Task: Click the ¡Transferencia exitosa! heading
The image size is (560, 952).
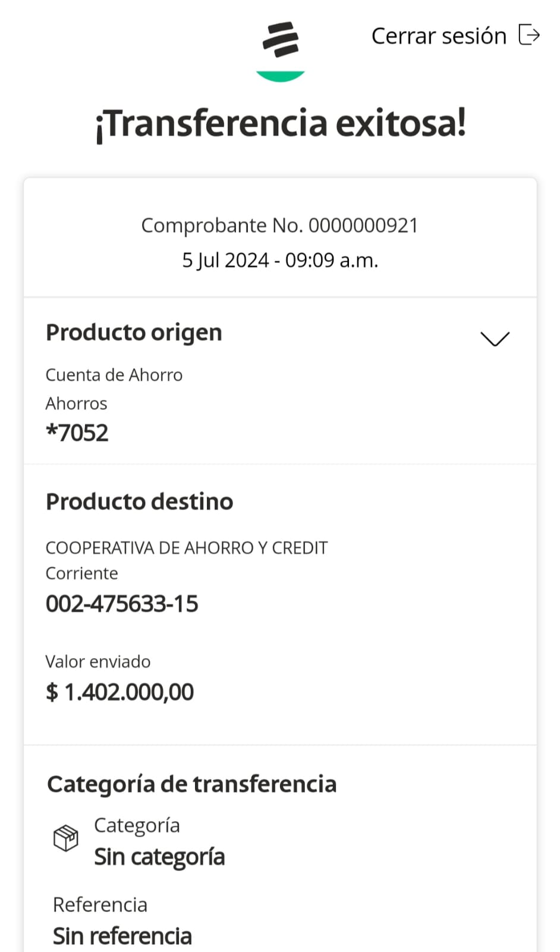Action: point(280,124)
